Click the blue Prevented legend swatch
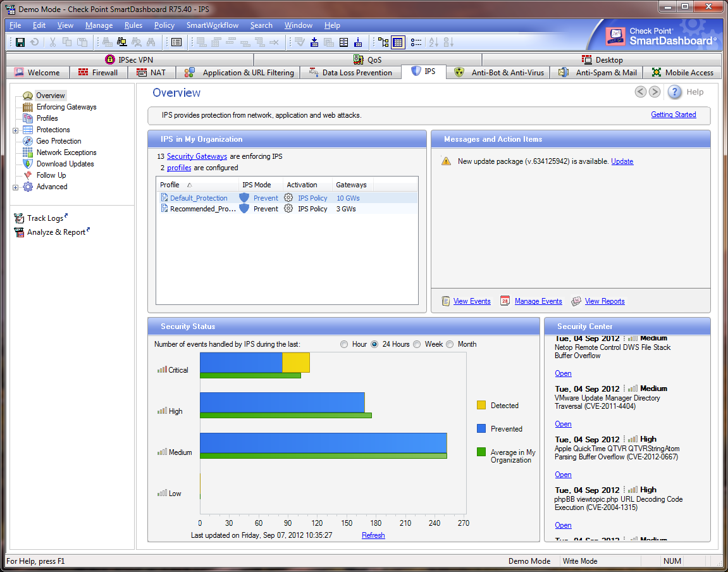The height and width of the screenshot is (572, 728). (481, 428)
